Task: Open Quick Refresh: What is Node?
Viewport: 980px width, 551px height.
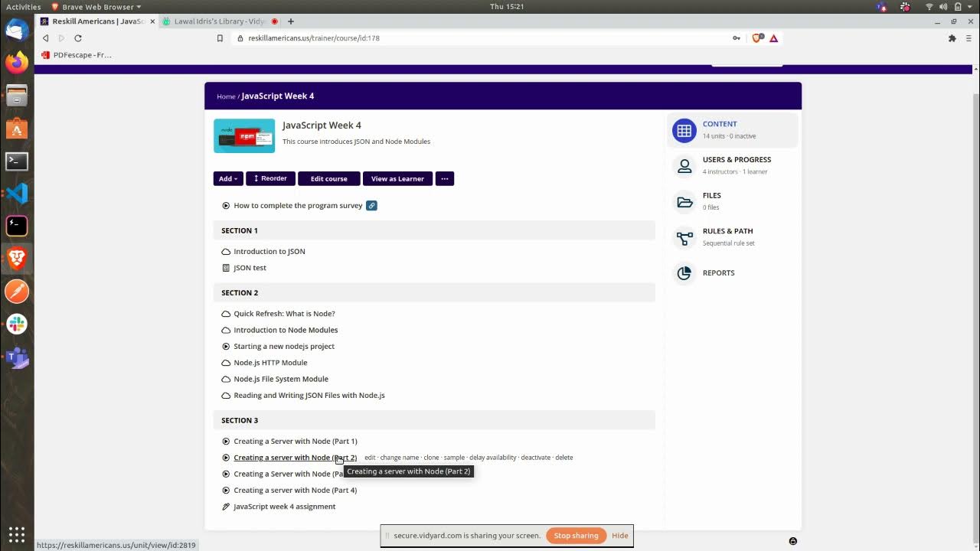Action: point(284,314)
